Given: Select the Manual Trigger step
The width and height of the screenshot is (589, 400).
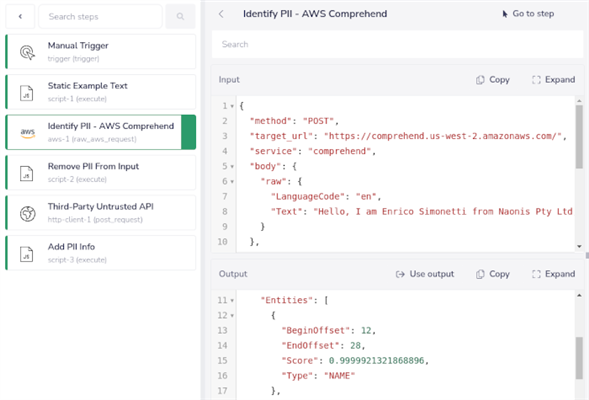Looking at the screenshot, I should tap(101, 51).
